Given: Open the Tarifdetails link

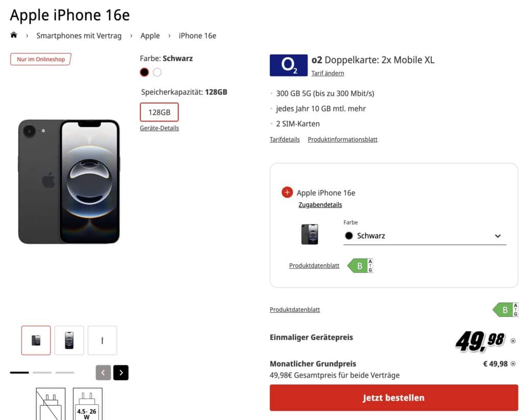Looking at the screenshot, I should (284, 139).
